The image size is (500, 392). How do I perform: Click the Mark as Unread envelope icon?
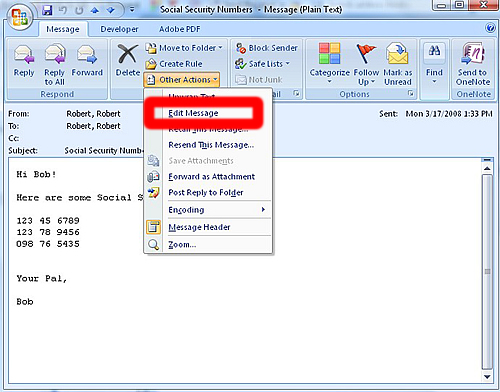point(397,53)
